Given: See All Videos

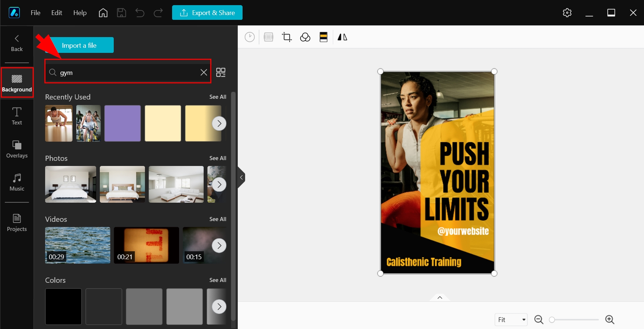Looking at the screenshot, I should click(x=218, y=219).
